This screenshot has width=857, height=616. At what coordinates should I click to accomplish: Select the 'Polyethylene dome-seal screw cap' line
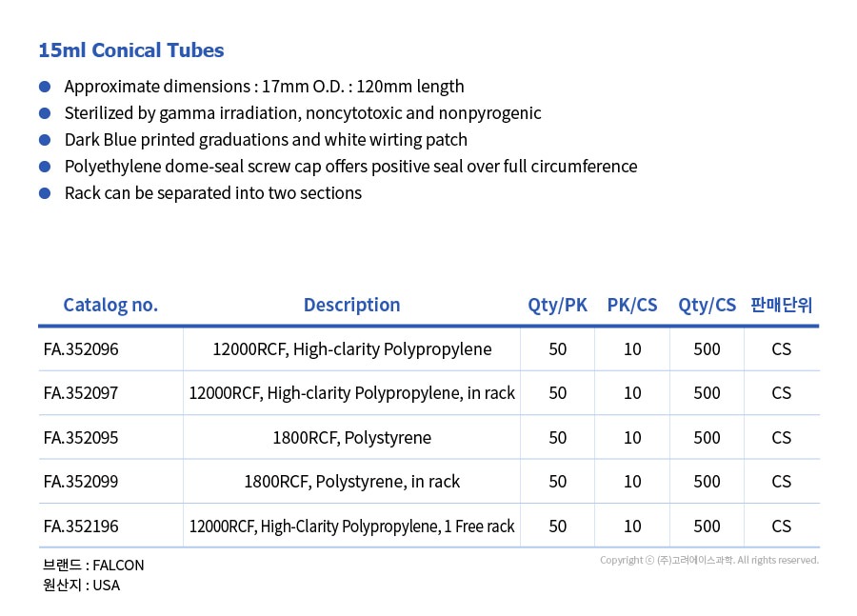tap(350, 167)
